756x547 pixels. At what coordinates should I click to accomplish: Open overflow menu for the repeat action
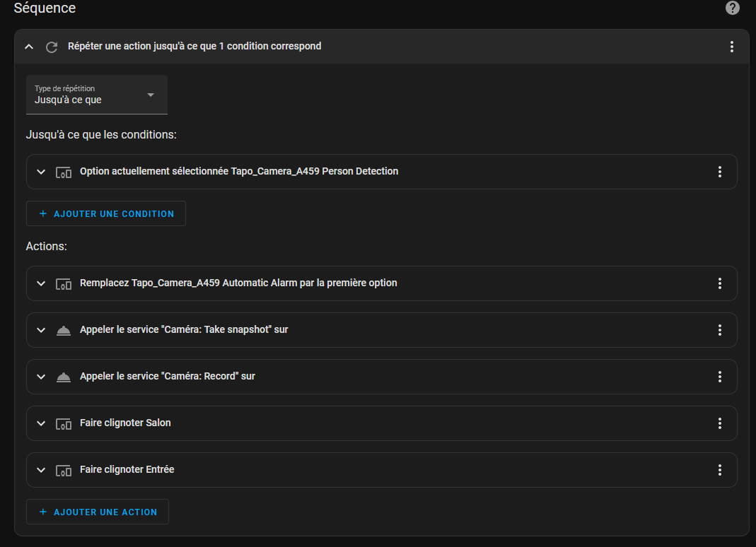[731, 46]
